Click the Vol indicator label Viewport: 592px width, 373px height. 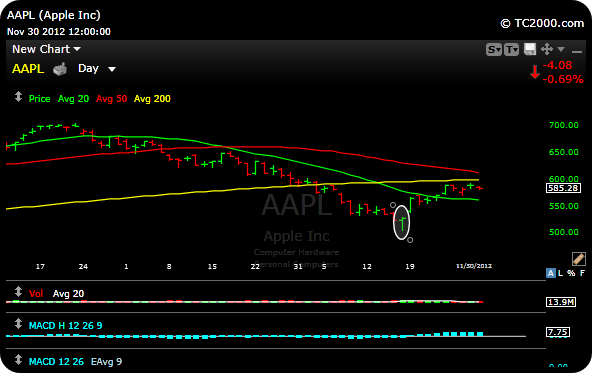click(36, 293)
